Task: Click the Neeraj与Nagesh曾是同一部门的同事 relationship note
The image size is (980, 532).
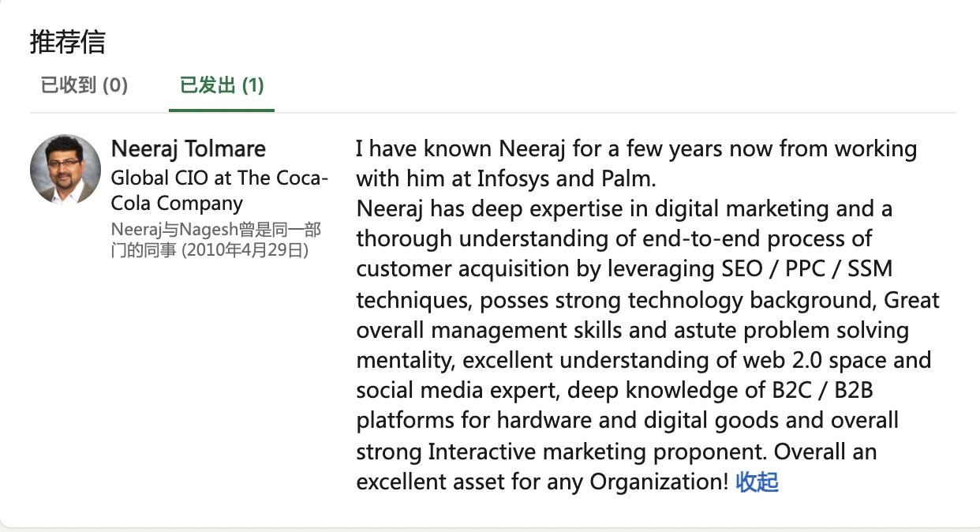Action: pos(215,230)
